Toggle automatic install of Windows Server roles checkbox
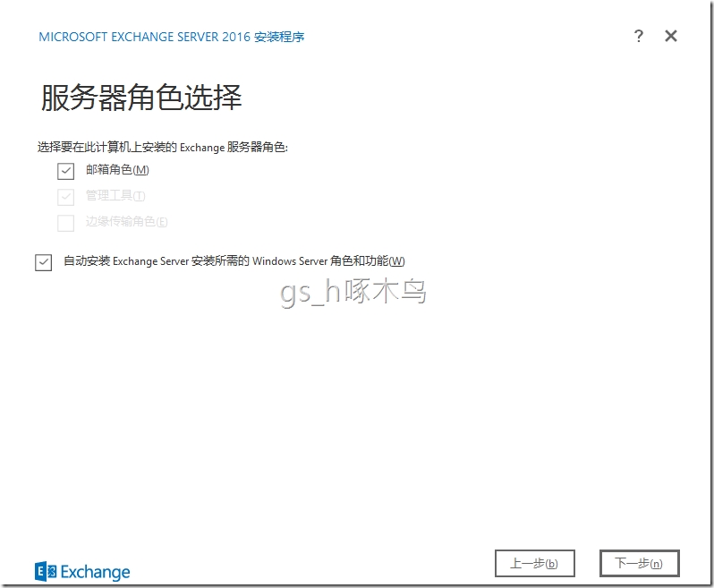This screenshot has width=714, height=588. point(43,262)
